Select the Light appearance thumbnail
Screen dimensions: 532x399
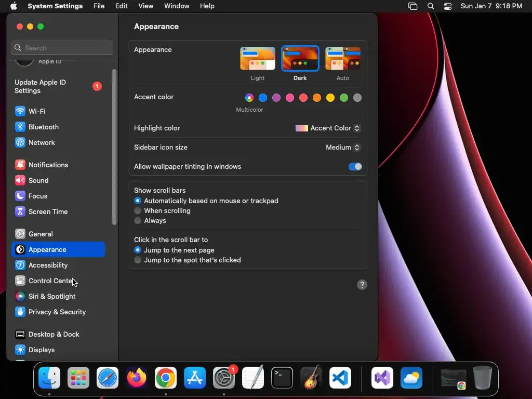(x=258, y=58)
